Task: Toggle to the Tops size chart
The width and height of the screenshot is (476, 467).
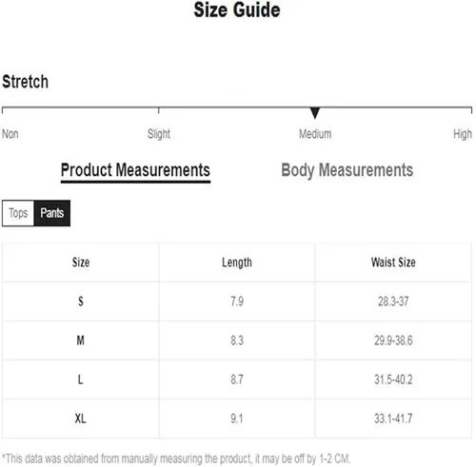Action: click(18, 213)
